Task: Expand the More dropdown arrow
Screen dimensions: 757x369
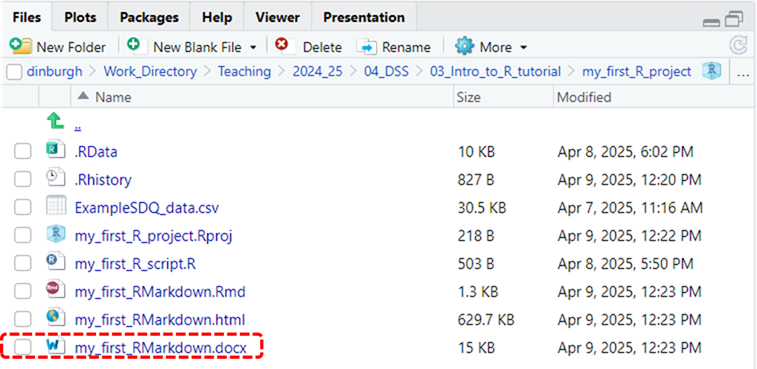Action: click(x=523, y=48)
